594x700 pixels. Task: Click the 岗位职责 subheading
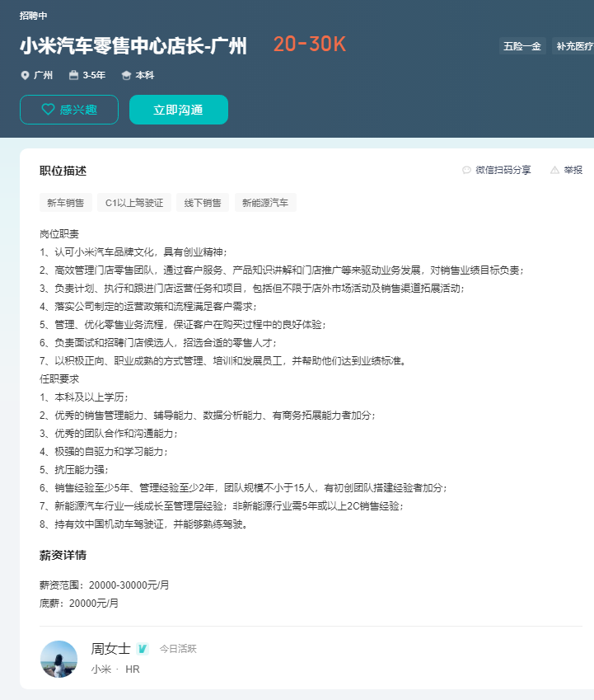(x=59, y=234)
